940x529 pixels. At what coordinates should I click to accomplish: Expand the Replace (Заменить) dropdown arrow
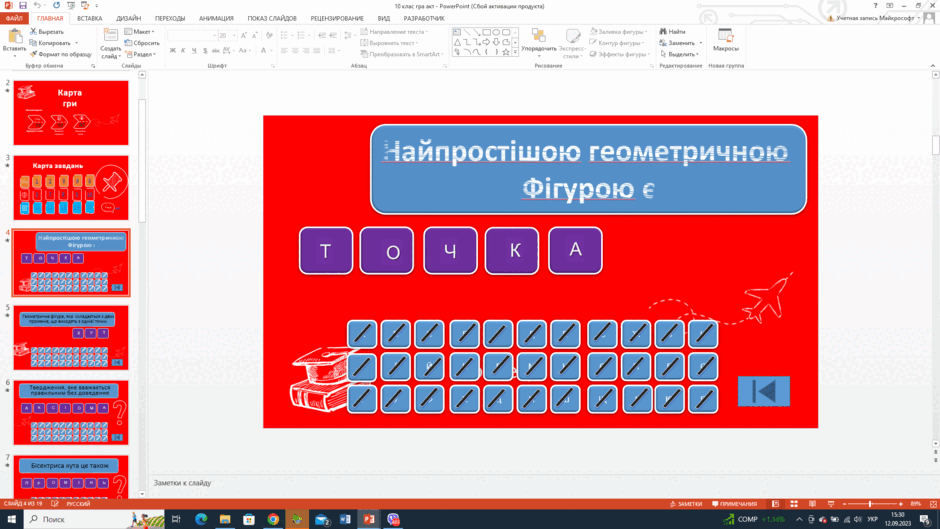coord(700,43)
